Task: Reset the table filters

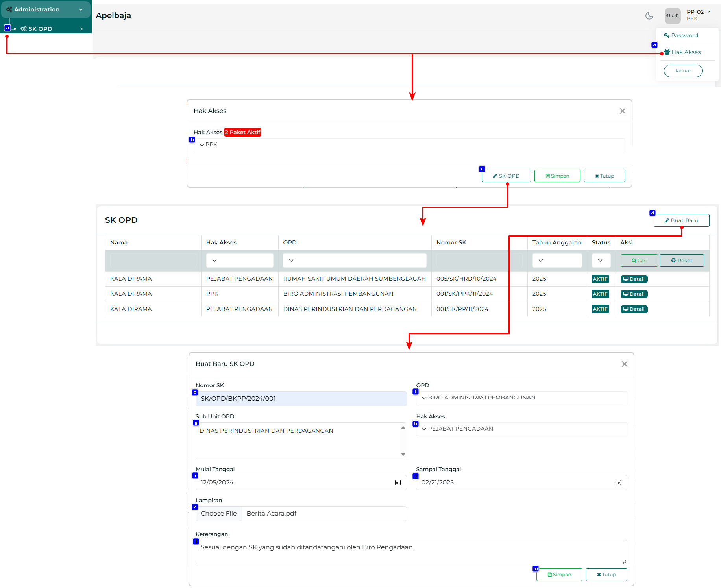Action: tap(681, 261)
